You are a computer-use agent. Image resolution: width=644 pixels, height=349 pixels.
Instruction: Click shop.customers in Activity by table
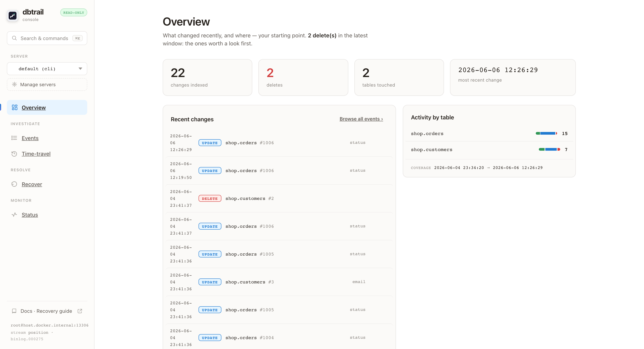[x=432, y=149]
